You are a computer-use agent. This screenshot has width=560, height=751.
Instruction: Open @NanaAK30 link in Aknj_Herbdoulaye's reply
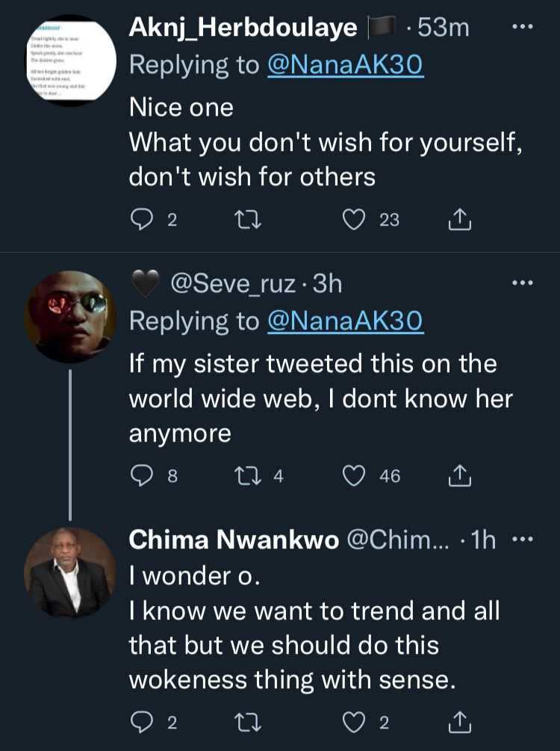pyautogui.click(x=346, y=65)
